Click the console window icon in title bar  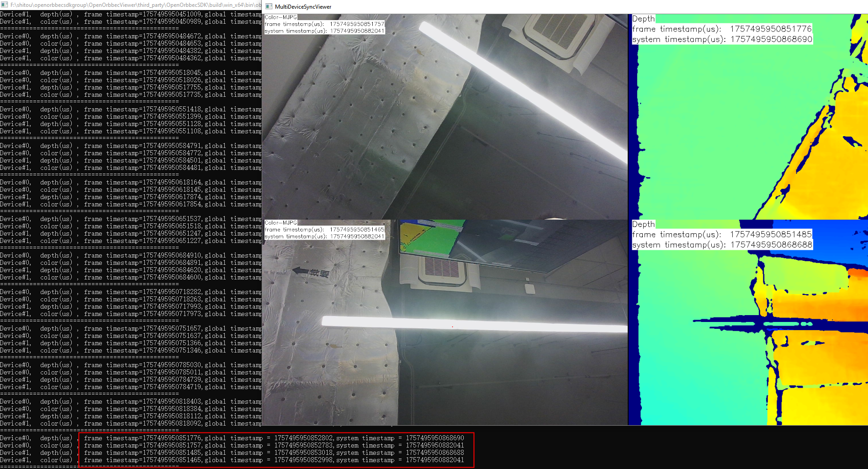4,5
